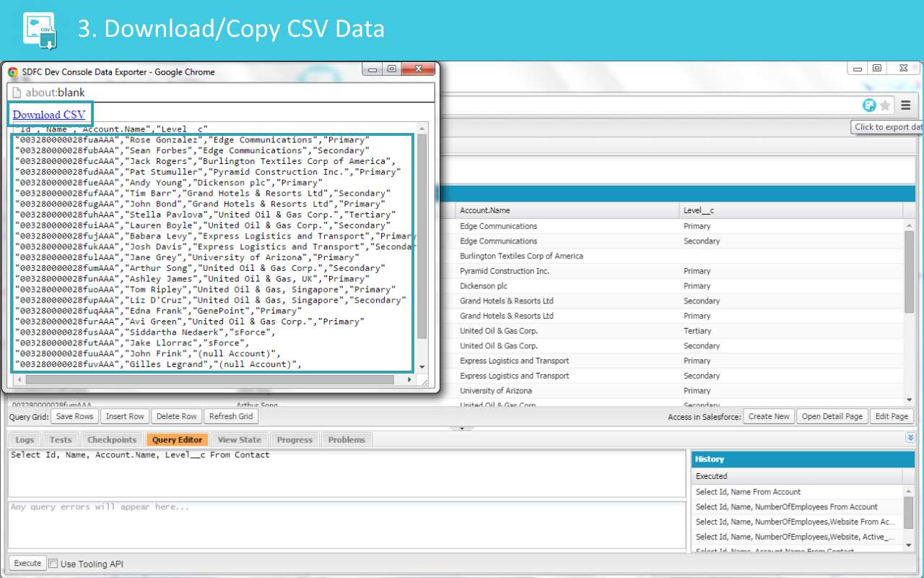Click the about:blank address field
The height and width of the screenshot is (578, 924).
(x=220, y=92)
